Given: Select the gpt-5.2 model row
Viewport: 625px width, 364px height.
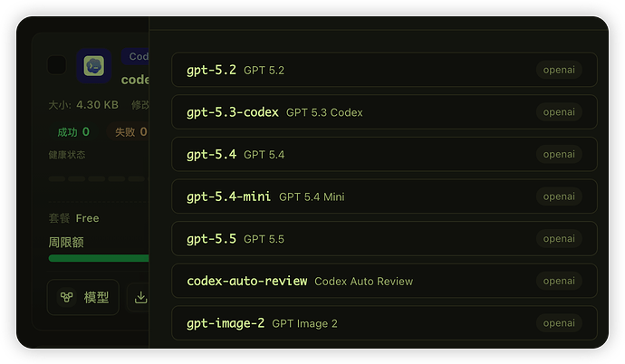Looking at the screenshot, I should 384,70.
